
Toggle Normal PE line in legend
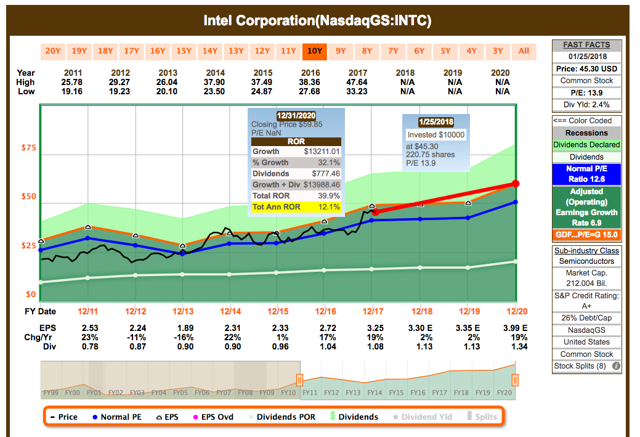point(117,417)
